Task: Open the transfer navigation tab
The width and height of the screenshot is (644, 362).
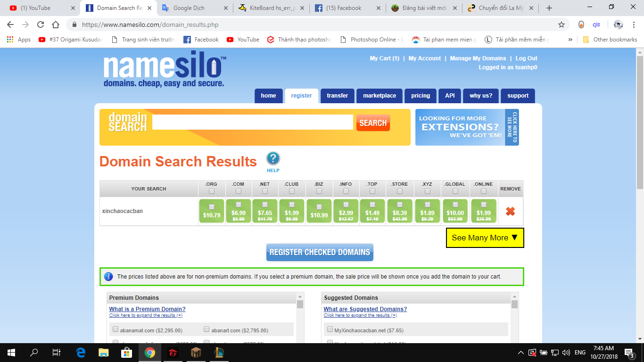Action: [x=338, y=96]
